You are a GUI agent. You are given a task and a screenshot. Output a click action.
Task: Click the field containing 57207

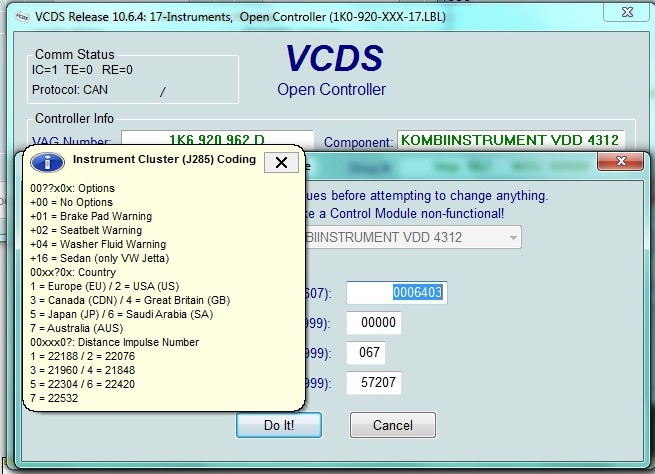374,383
